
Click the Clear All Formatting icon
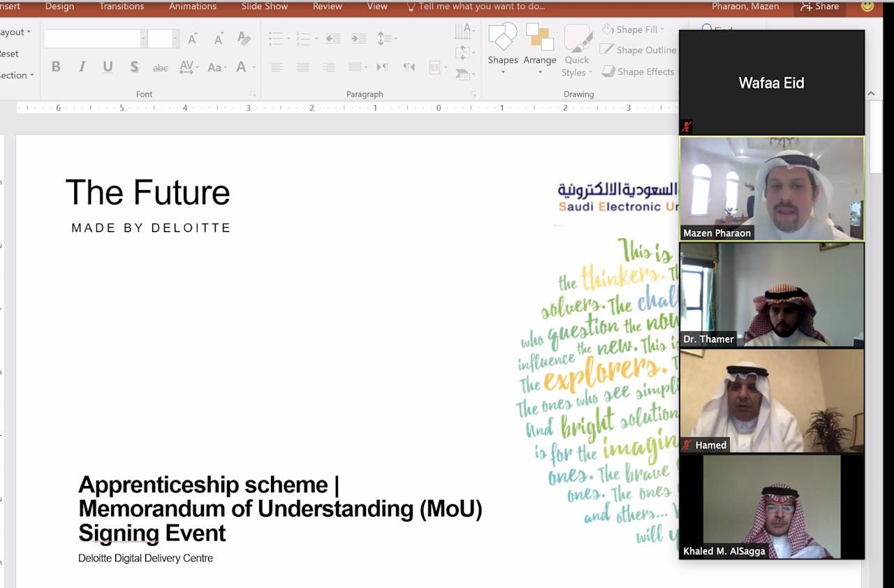coord(243,39)
